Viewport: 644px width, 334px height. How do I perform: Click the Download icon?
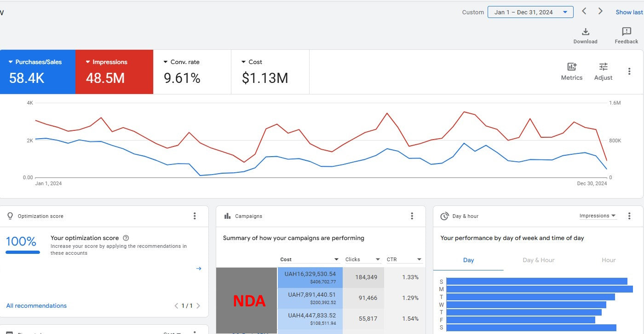click(585, 32)
